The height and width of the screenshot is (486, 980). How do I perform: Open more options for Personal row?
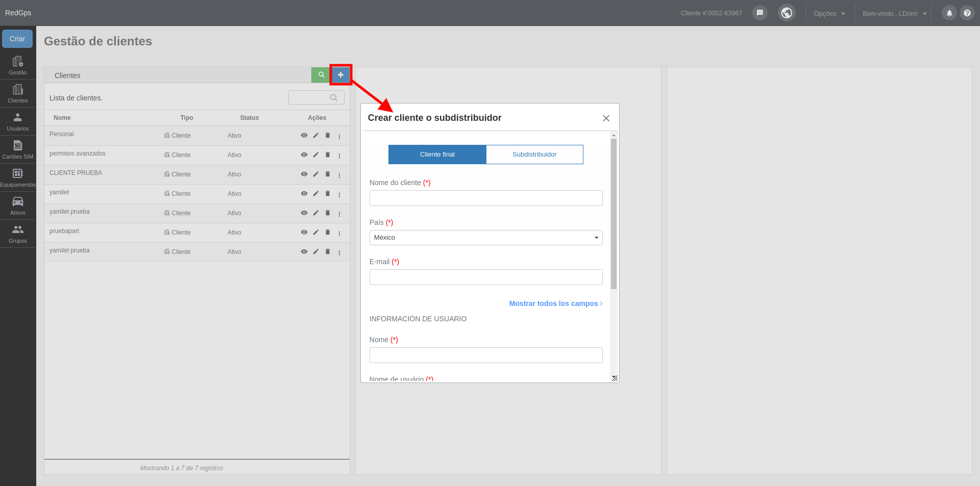(339, 137)
